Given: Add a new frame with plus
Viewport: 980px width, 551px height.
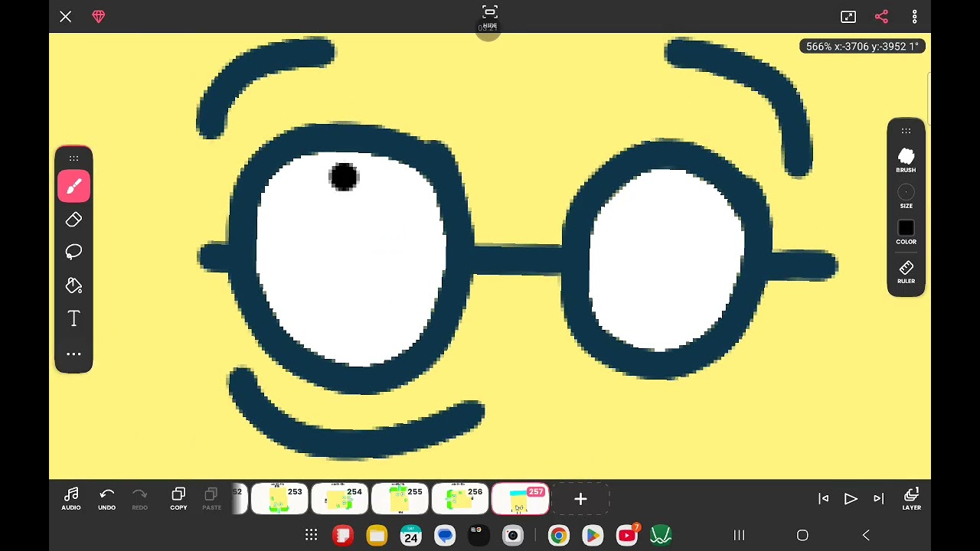Looking at the screenshot, I should tap(580, 499).
